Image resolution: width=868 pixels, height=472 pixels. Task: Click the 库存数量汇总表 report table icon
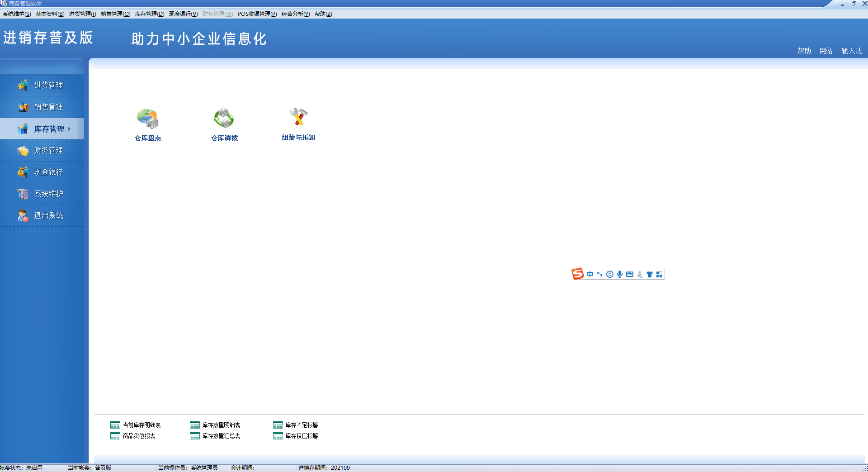tap(195, 436)
